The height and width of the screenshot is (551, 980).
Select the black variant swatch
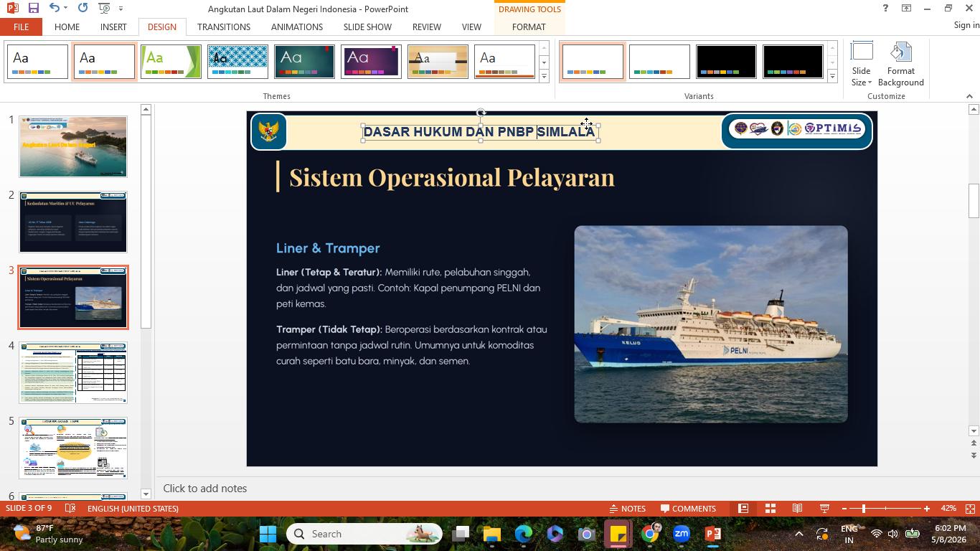[x=726, y=62]
